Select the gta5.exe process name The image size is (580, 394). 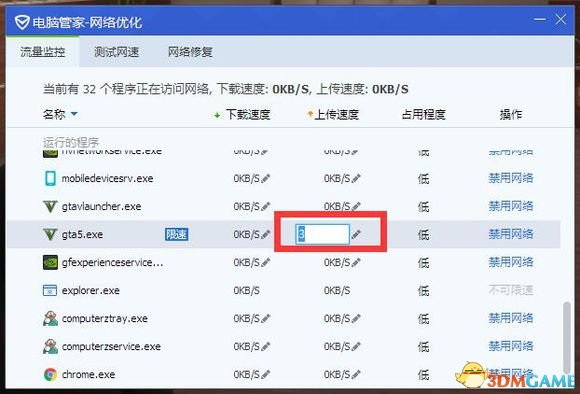click(x=82, y=235)
